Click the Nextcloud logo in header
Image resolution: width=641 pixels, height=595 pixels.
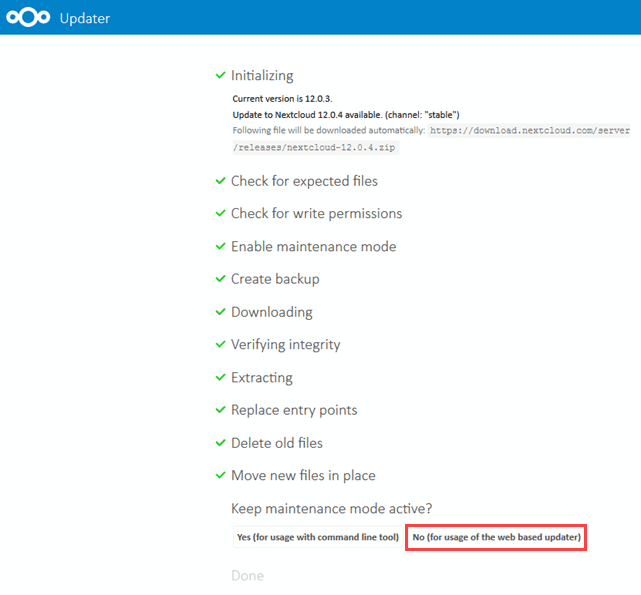(x=28, y=18)
